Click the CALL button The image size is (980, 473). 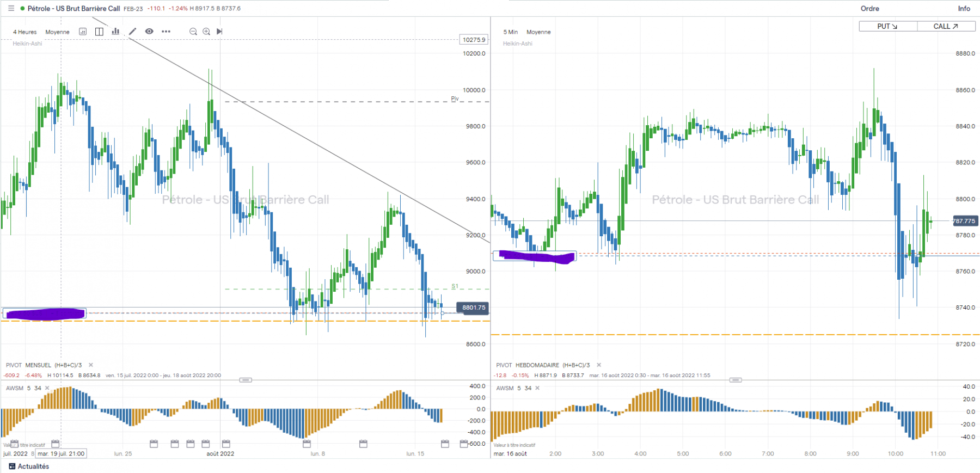click(x=946, y=26)
